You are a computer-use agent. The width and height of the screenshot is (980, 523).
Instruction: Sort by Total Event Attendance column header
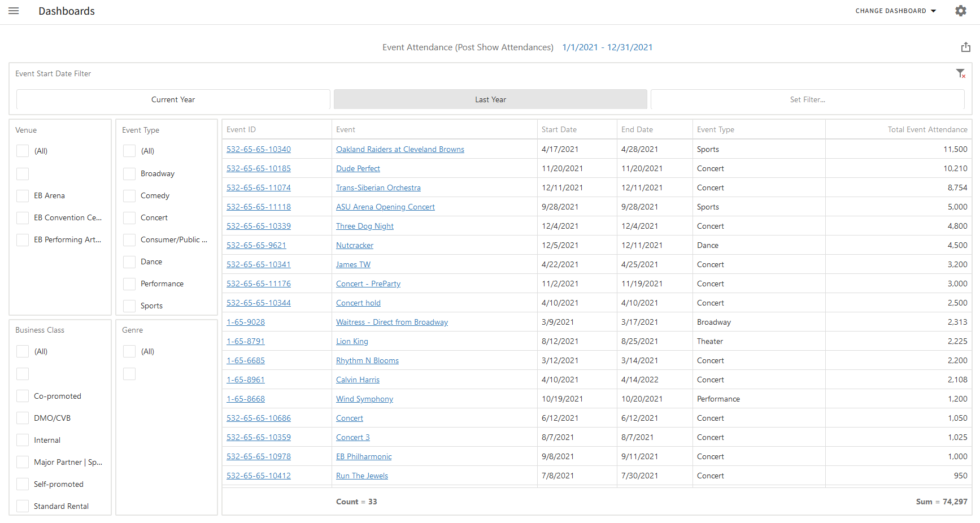(899, 129)
